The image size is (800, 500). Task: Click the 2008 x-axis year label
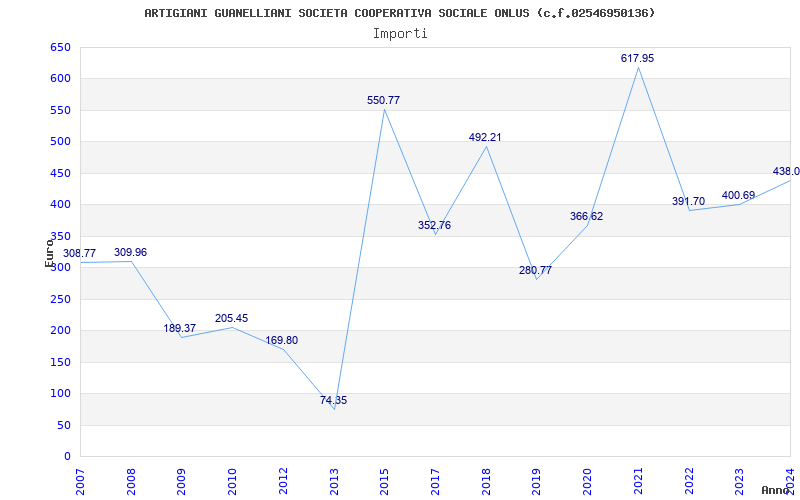point(131,482)
